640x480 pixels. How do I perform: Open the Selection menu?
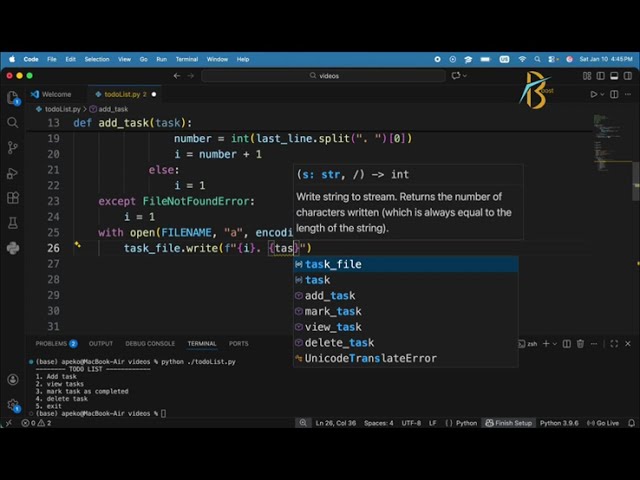pos(97,59)
